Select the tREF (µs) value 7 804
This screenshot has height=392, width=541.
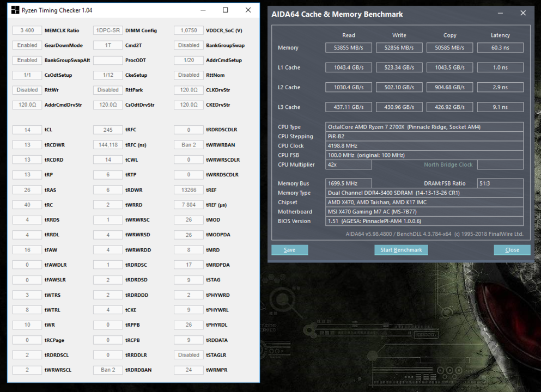(189, 205)
